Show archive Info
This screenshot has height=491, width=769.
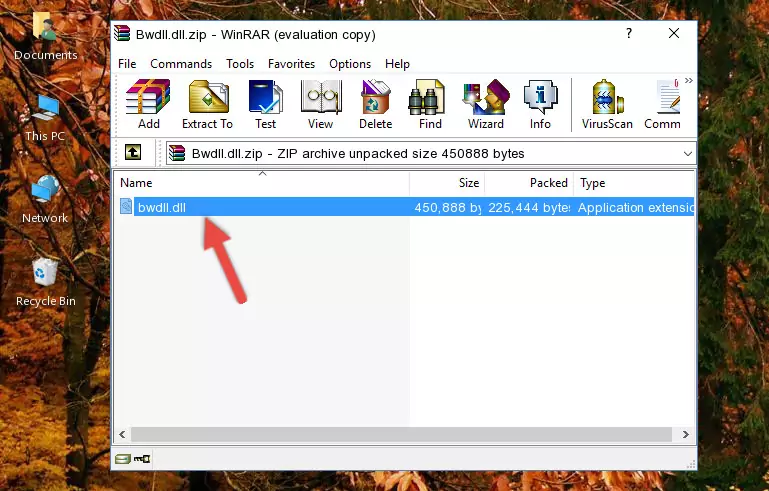point(540,104)
